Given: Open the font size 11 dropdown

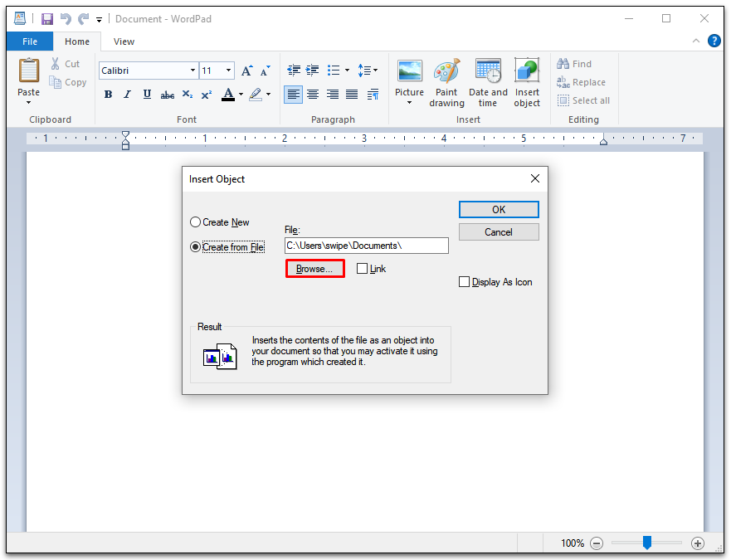Looking at the screenshot, I should (228, 71).
